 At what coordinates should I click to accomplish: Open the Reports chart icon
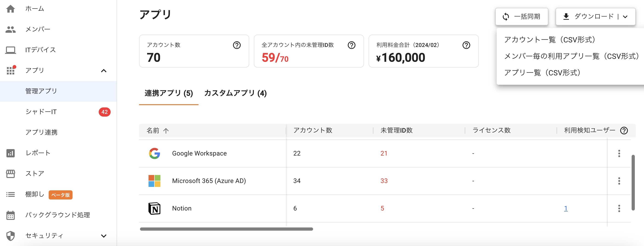point(11,153)
